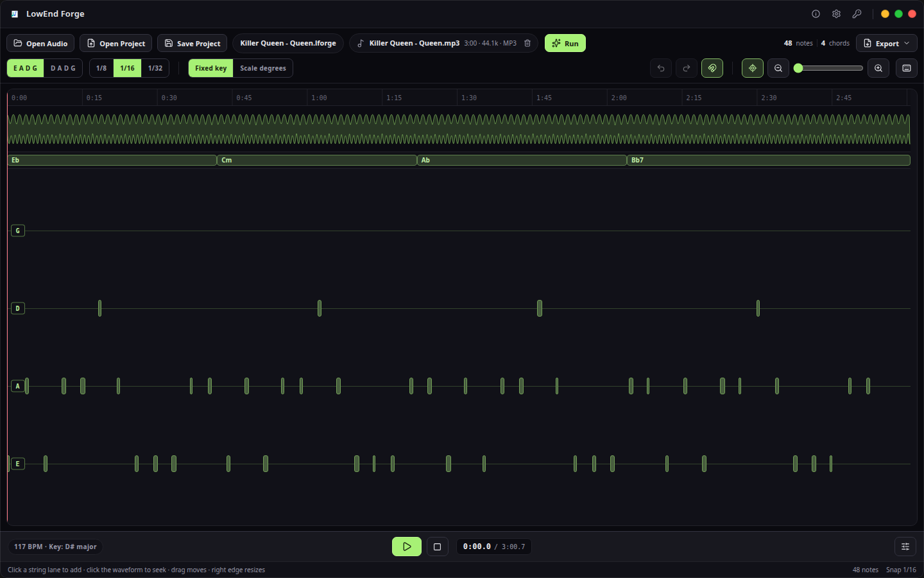Viewport: 924px width, 578px height.
Task: Click the '4 chords' count in toolbar
Action: click(x=835, y=43)
